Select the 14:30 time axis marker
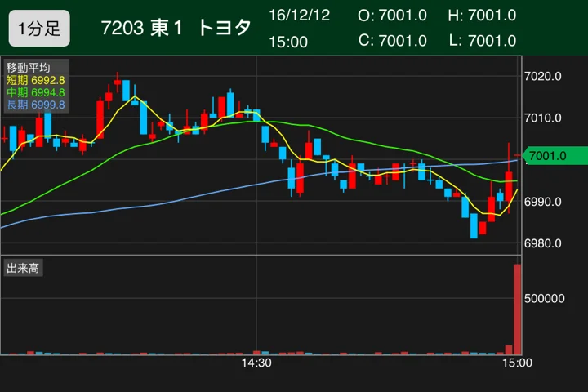The height and width of the screenshot is (392, 588). (256, 363)
